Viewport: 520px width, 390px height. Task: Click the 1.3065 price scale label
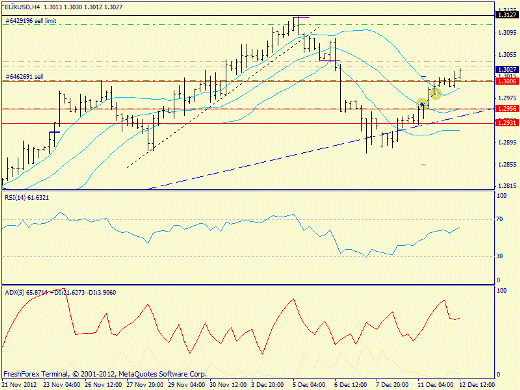[507, 55]
